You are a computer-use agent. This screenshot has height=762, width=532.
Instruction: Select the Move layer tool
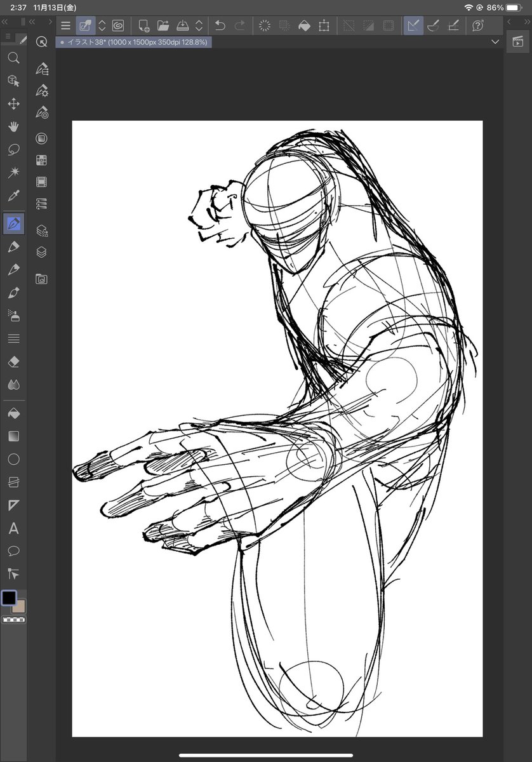pos(13,104)
